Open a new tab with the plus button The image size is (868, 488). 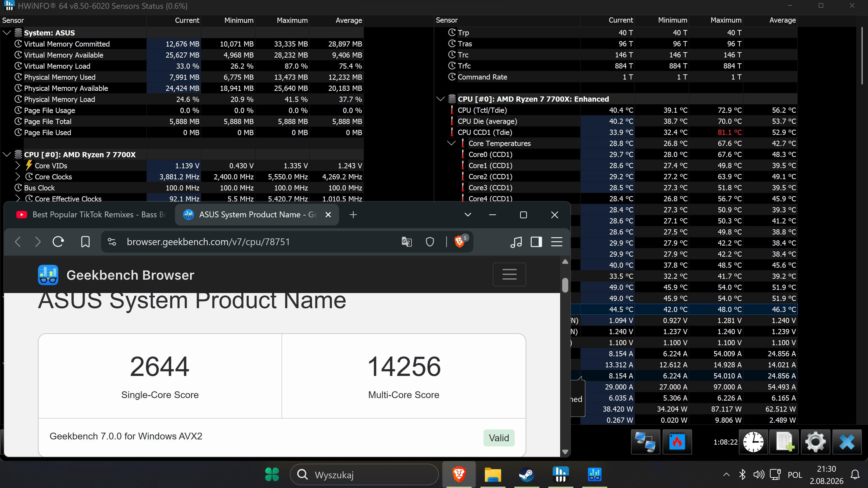tap(353, 215)
